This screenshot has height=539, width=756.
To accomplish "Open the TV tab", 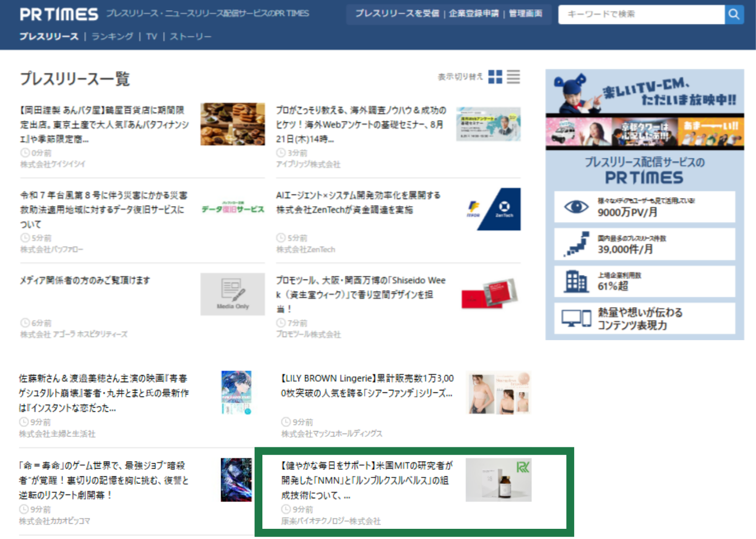I will [151, 37].
